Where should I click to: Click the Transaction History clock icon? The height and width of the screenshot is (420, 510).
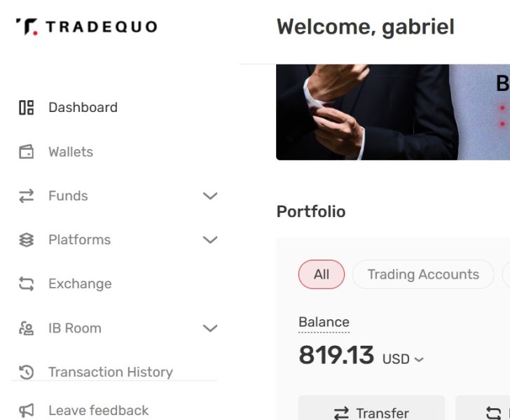27,372
